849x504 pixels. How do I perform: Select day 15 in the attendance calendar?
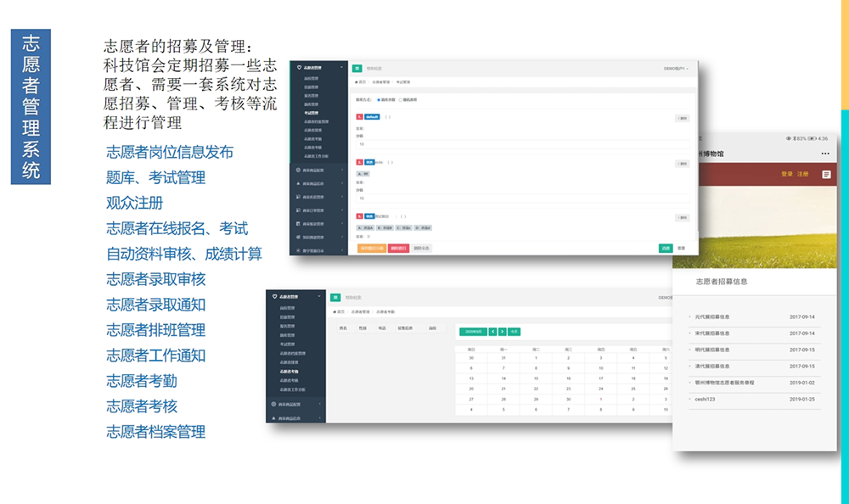536,378
